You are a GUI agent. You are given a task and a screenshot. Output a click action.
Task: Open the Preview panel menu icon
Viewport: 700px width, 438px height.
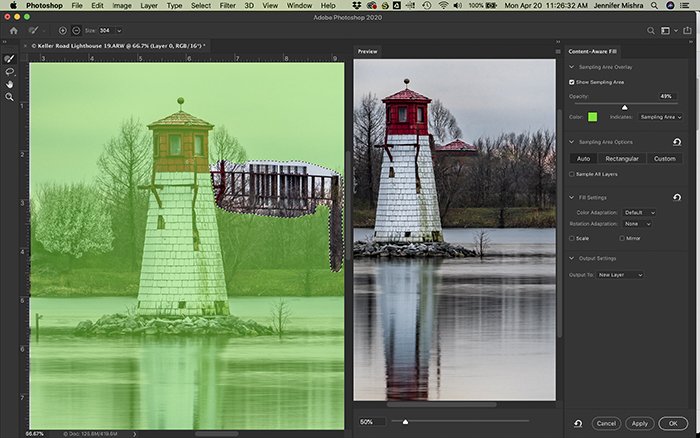(x=558, y=51)
